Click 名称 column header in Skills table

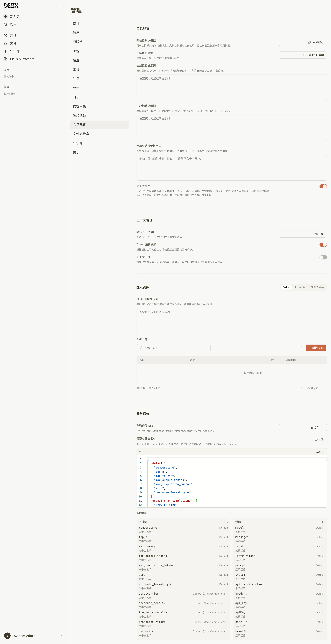(142, 360)
